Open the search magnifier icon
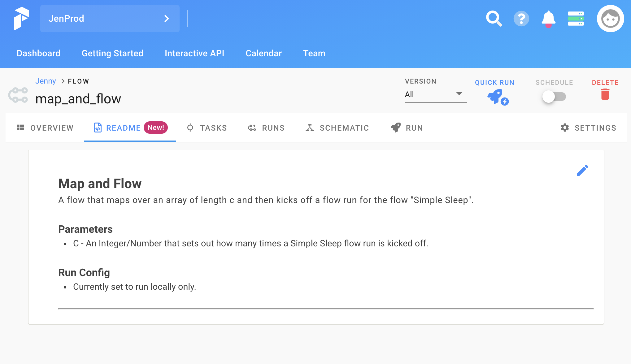 (494, 19)
